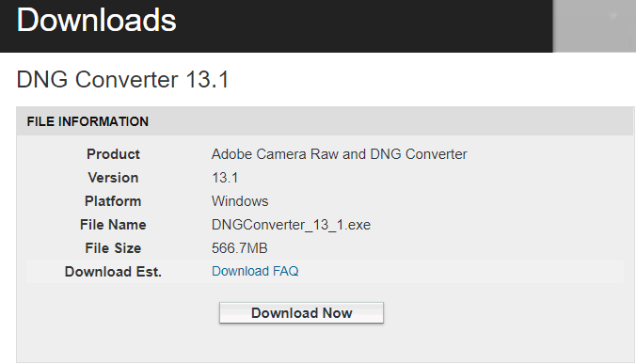
Task: Click the Download Now button
Action: coord(301,312)
